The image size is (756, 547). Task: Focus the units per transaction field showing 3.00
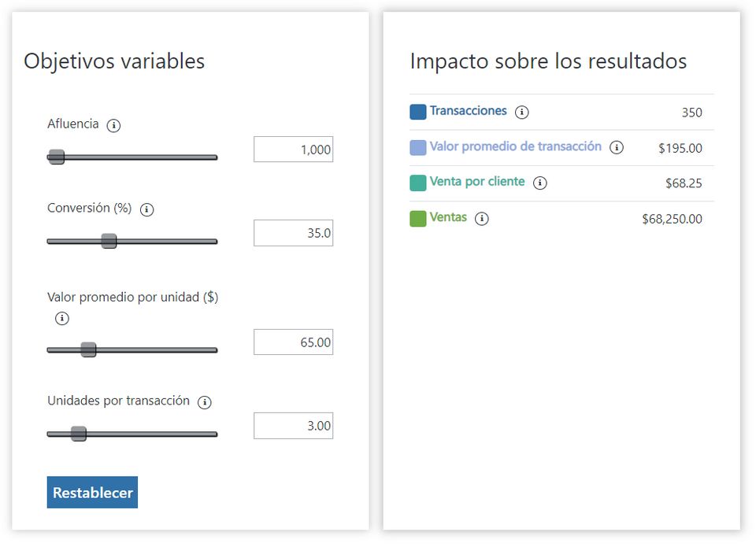(293, 426)
